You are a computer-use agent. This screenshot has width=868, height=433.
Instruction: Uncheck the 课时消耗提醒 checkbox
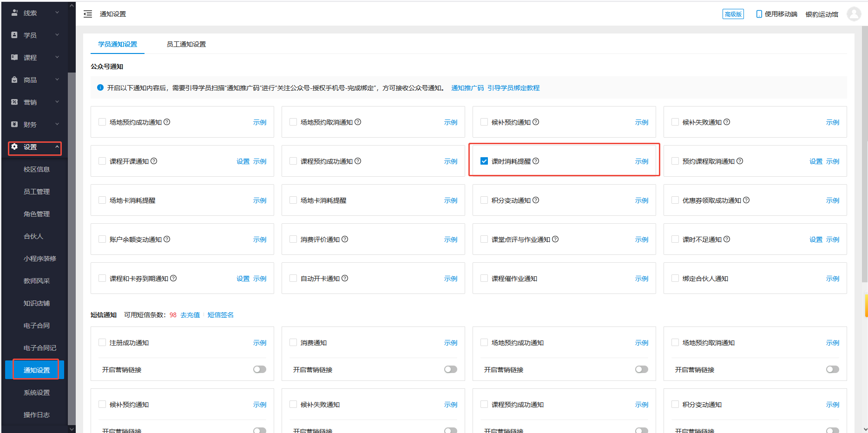pos(484,161)
